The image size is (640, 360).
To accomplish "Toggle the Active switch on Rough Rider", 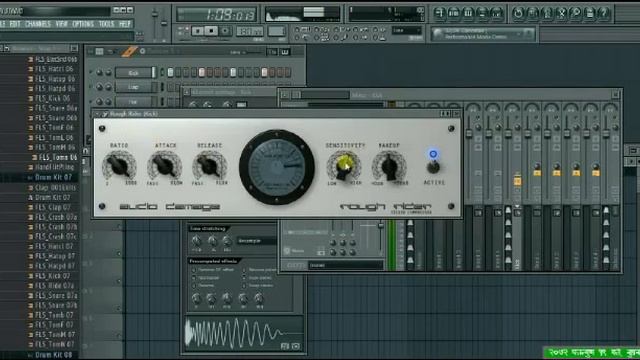I will pyautogui.click(x=433, y=167).
